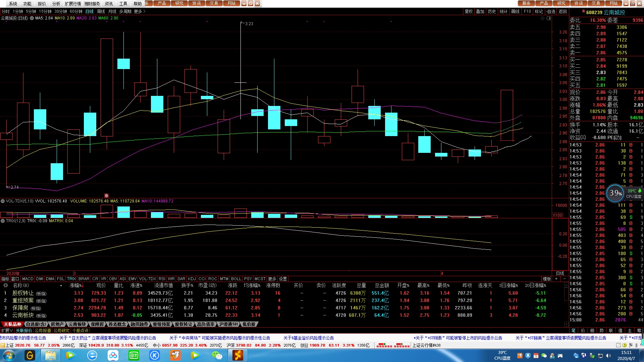Open 多周期 option in period bar
This screenshot has width=644, height=362.
point(125,11)
